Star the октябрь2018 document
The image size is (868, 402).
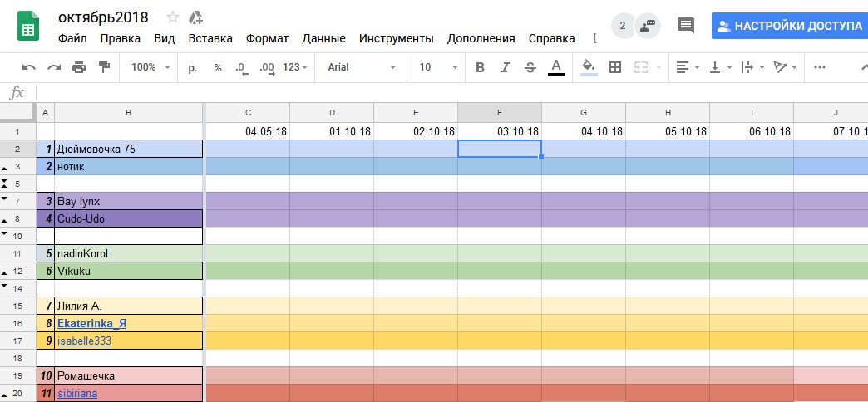[173, 17]
